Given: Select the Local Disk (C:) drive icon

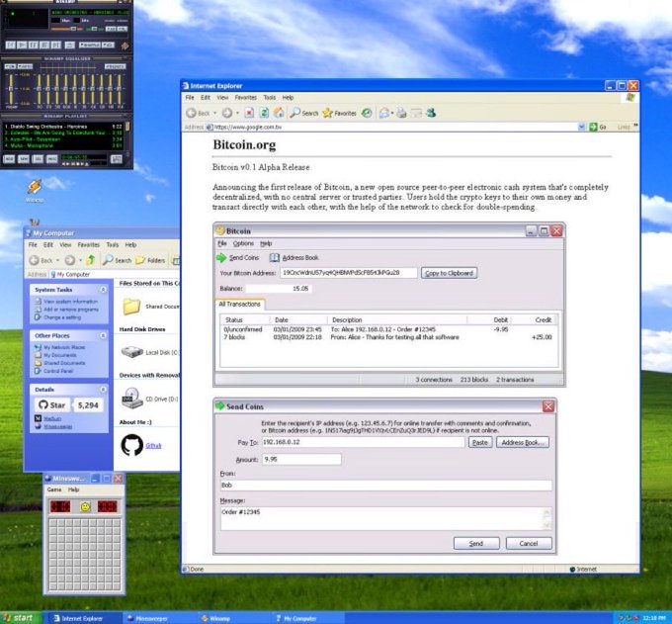Looking at the screenshot, I should coord(132,352).
